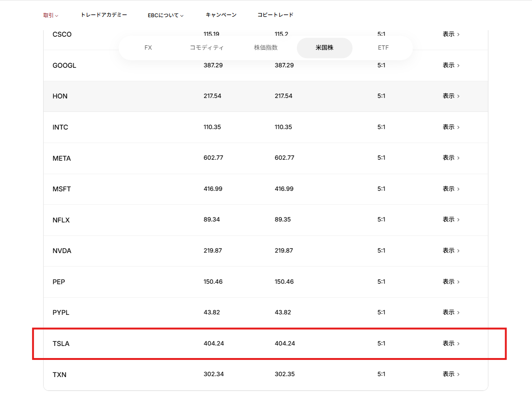Click the 5:1 leverage in TSLA row

pyautogui.click(x=381, y=344)
